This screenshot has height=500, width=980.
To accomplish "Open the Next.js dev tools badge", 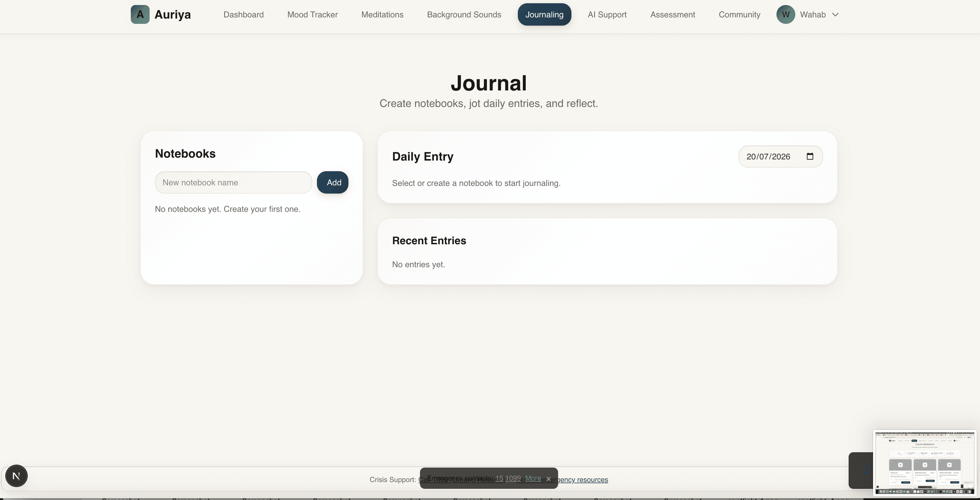I will click(16, 476).
